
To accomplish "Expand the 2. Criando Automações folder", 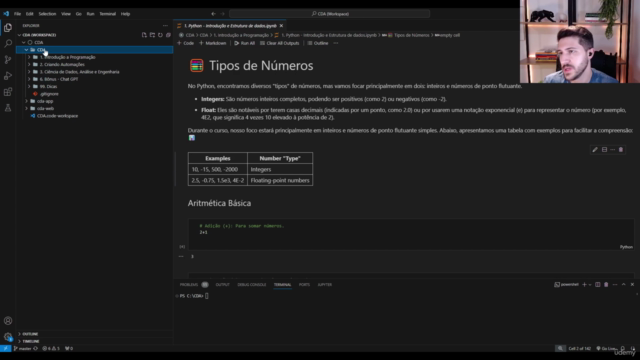I will pyautogui.click(x=29, y=64).
